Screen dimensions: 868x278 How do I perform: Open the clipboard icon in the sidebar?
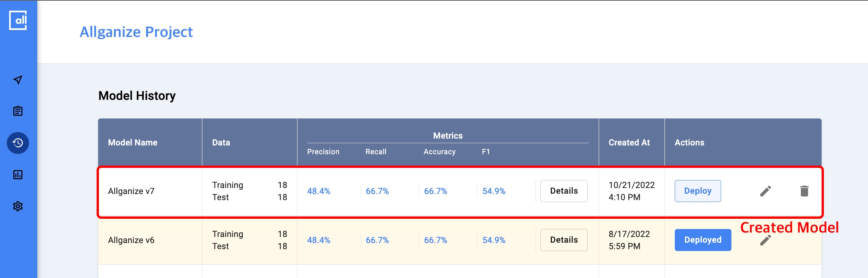[x=18, y=111]
